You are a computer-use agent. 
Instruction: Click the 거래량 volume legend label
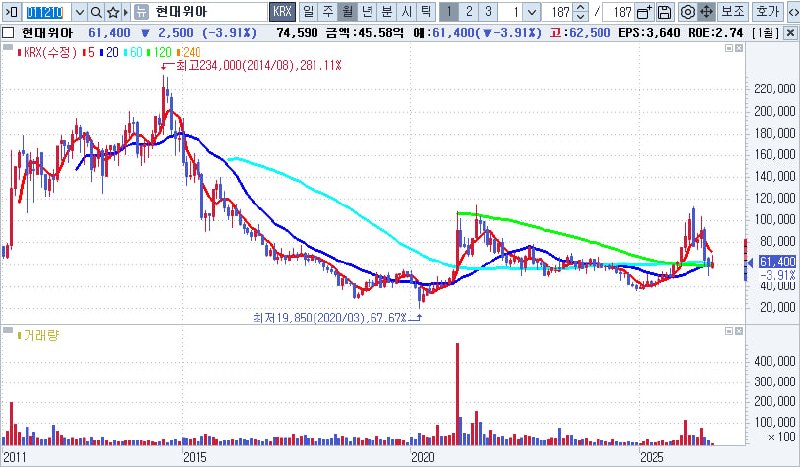41,336
